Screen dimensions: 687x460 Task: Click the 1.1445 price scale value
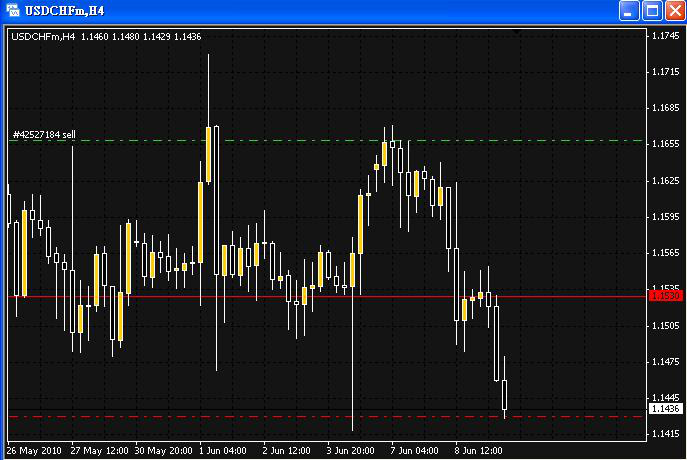point(666,398)
